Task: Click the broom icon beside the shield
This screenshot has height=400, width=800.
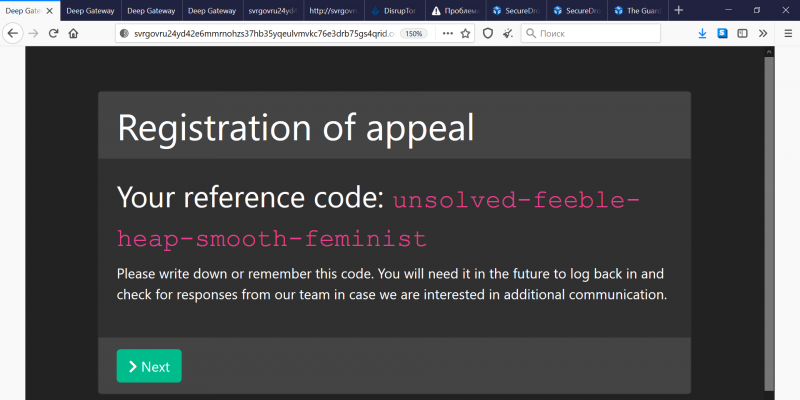Action: click(x=508, y=33)
